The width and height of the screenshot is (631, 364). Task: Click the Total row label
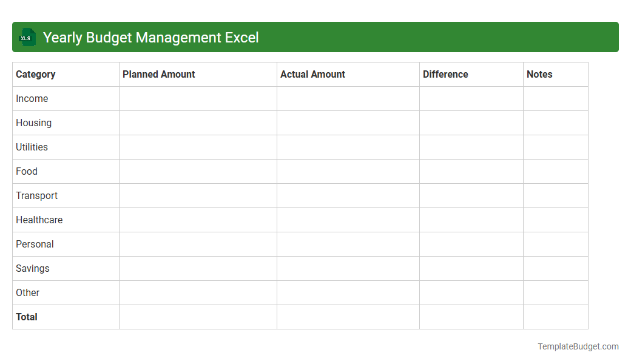26,317
